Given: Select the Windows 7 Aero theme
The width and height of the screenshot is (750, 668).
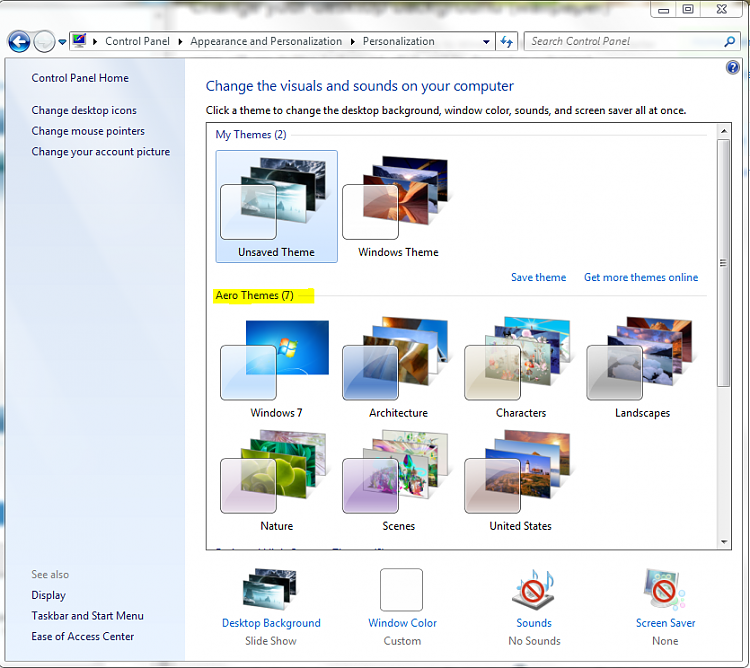Looking at the screenshot, I should pos(276,367).
